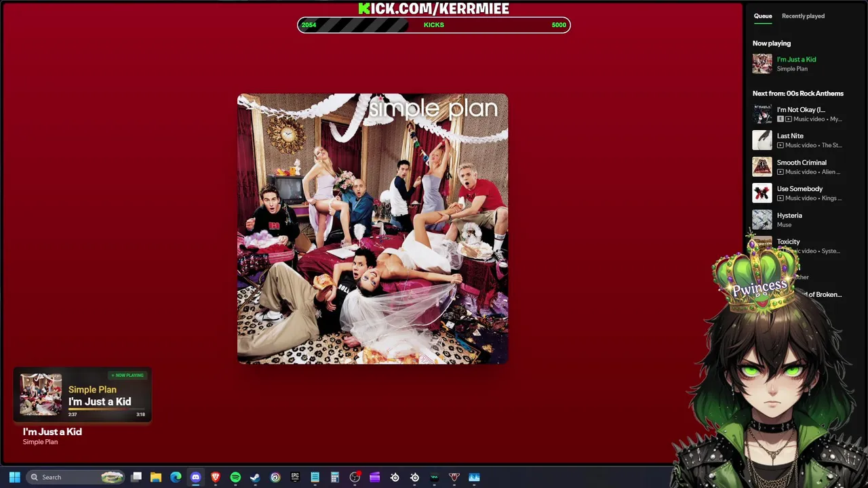Open Calculator from the taskbar

point(335,477)
